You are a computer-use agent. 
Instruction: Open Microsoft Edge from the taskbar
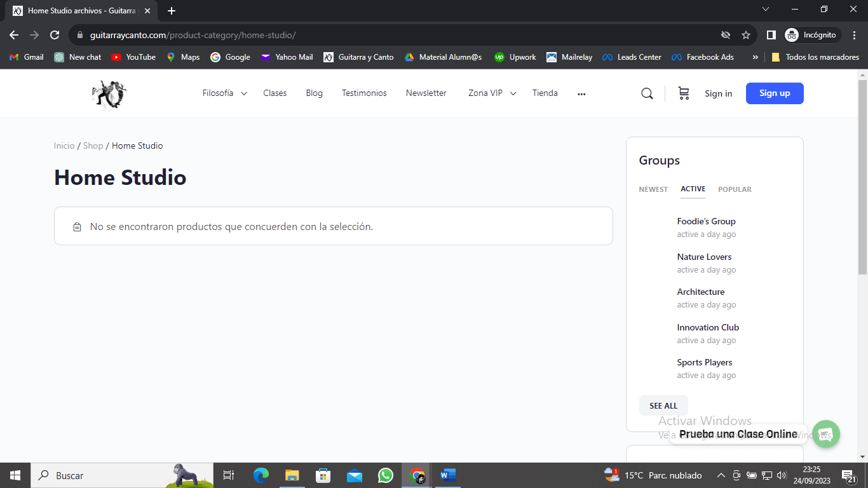(x=261, y=475)
